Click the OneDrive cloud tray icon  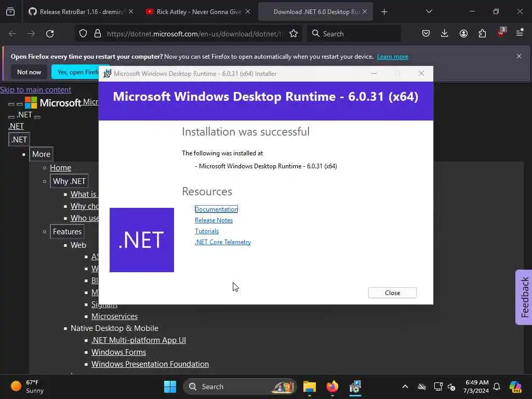pos(422,387)
